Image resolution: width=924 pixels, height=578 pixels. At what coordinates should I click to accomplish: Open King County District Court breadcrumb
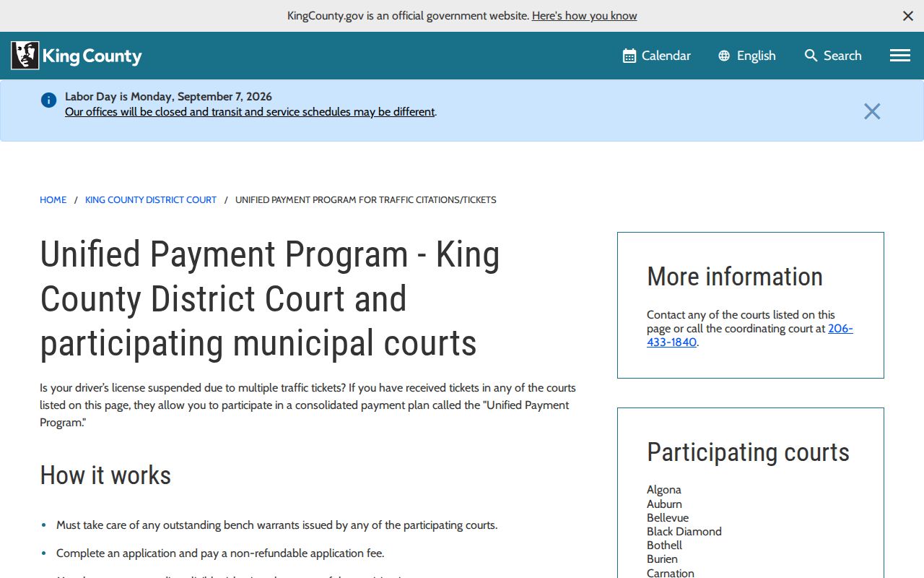coord(151,200)
